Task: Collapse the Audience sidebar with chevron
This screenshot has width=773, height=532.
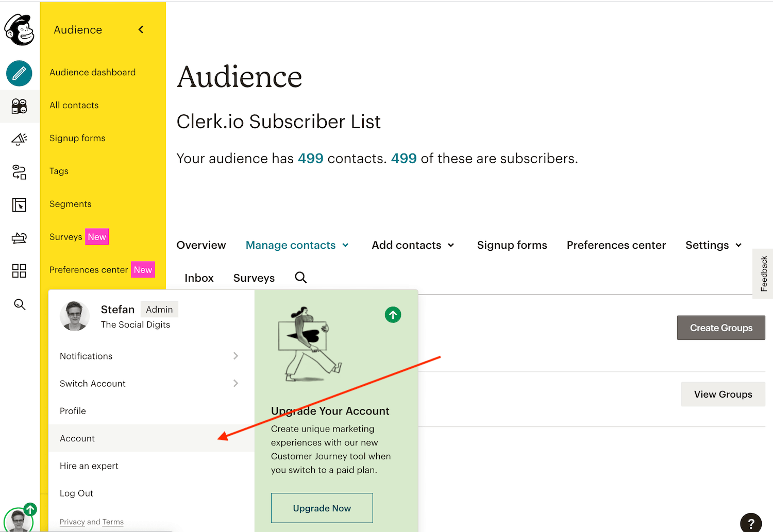Action: (141, 30)
